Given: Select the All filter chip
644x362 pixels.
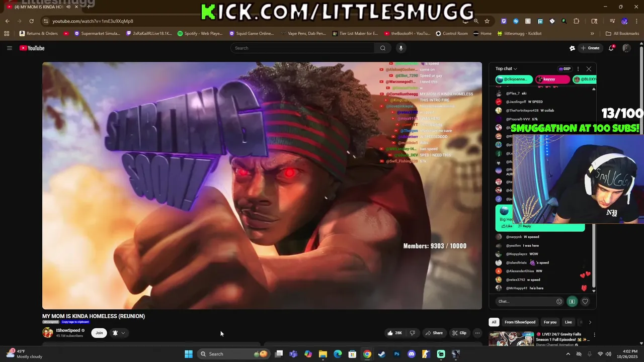Looking at the screenshot, I should click(494, 322).
